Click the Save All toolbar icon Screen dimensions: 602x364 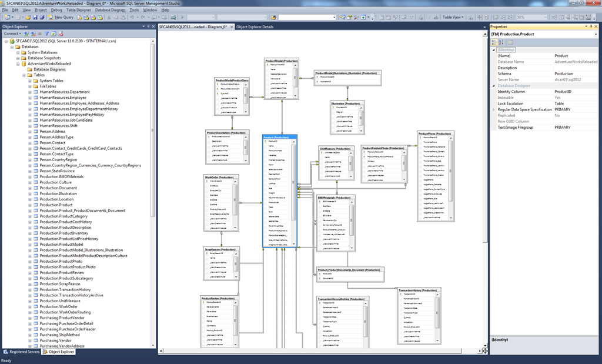42,17
